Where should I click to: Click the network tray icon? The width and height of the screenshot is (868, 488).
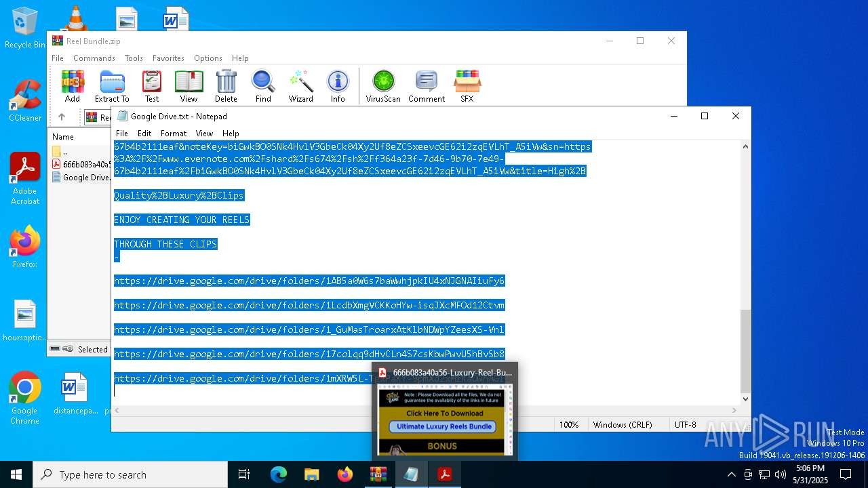[x=764, y=474]
